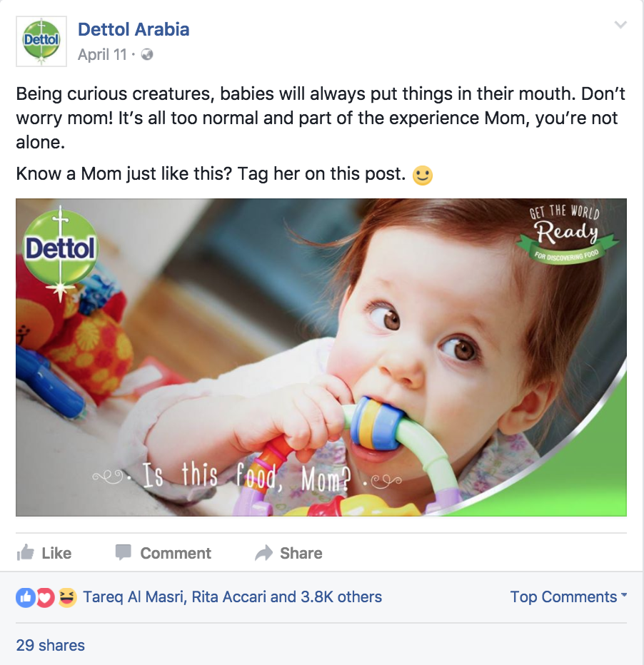Click the Share arrow icon
The width and height of the screenshot is (644, 665).
click(264, 553)
